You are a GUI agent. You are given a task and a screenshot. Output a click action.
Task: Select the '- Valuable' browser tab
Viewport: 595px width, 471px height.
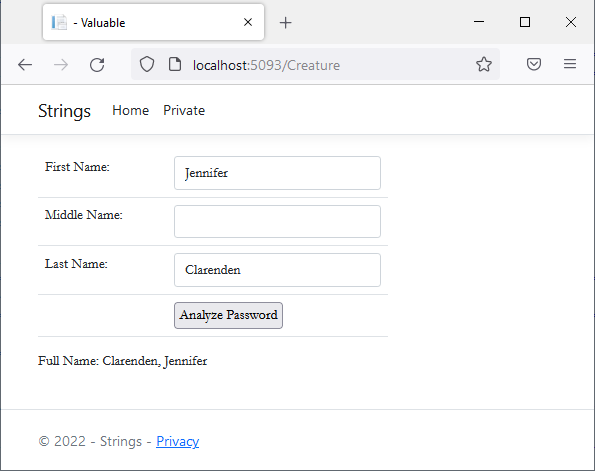[x=153, y=22]
